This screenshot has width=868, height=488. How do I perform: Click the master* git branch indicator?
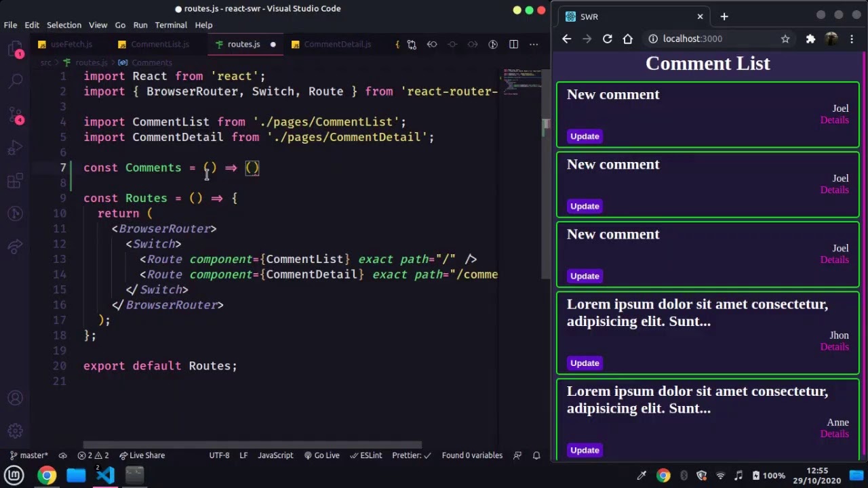pos(28,455)
